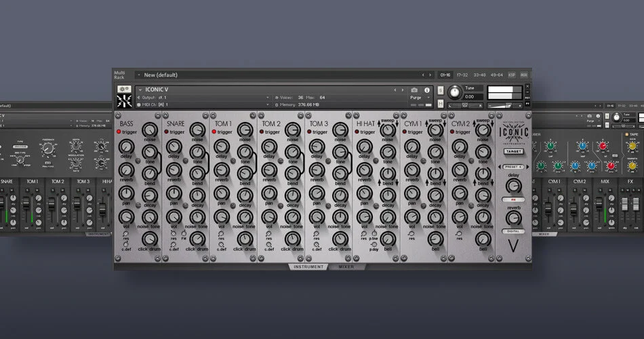
Task: Go to previous multi with left arrow near 01-16
Action: 423,75
